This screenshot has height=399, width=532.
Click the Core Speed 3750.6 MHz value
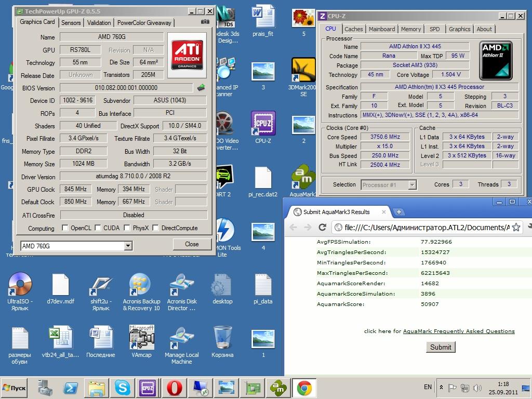tap(385, 137)
